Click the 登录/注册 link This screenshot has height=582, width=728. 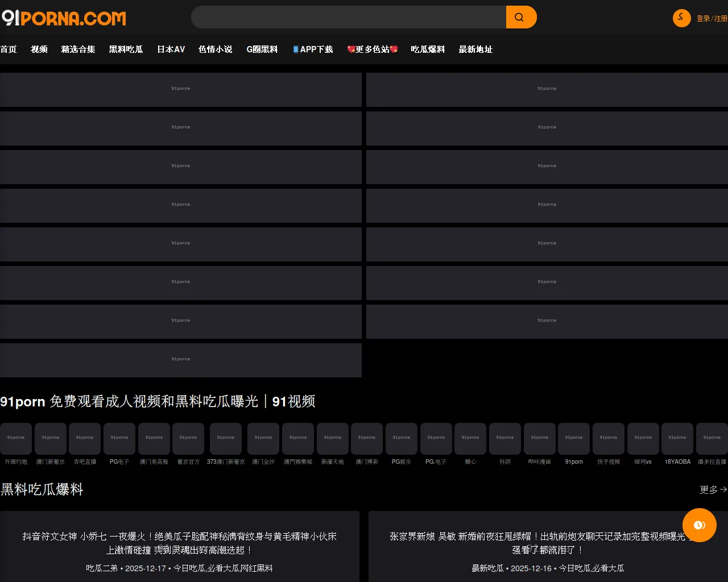coord(712,19)
